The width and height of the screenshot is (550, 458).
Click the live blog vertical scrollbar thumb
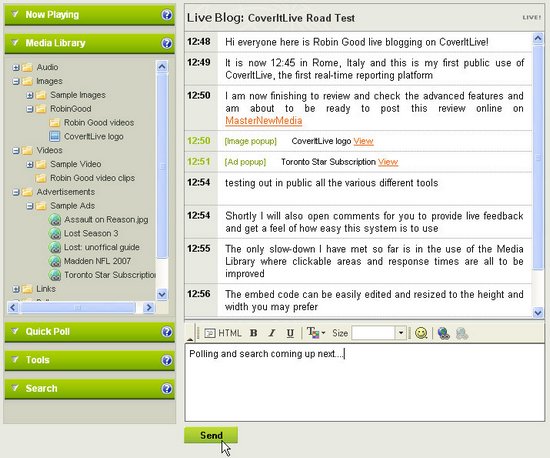(x=538, y=157)
